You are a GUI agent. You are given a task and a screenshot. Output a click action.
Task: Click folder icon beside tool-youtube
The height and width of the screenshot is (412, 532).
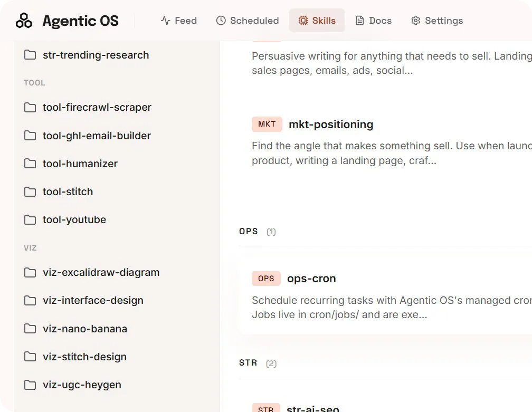30,220
